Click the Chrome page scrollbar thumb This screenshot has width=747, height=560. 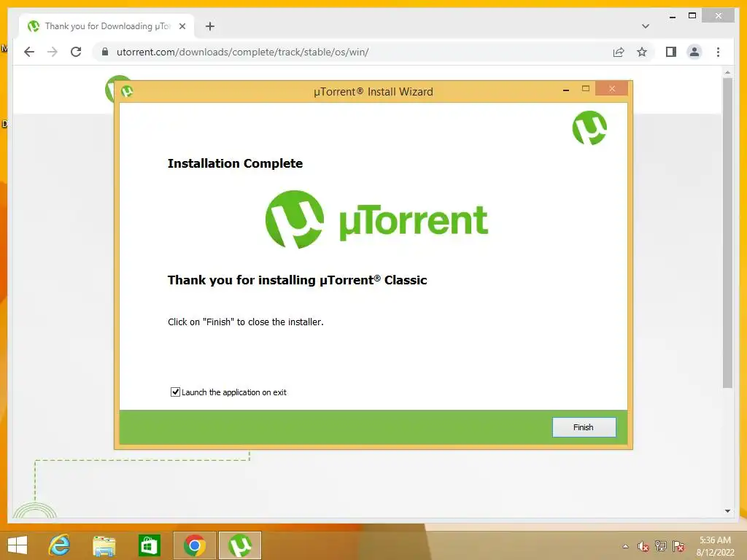727,233
